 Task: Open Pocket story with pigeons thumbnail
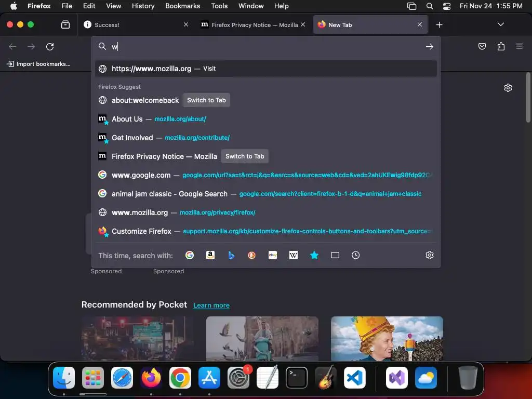click(x=262, y=339)
